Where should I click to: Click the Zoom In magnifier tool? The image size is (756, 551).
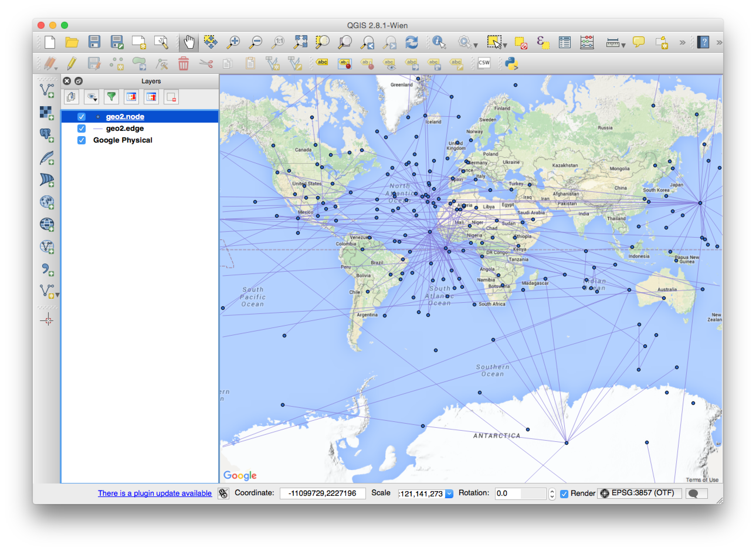pos(233,42)
